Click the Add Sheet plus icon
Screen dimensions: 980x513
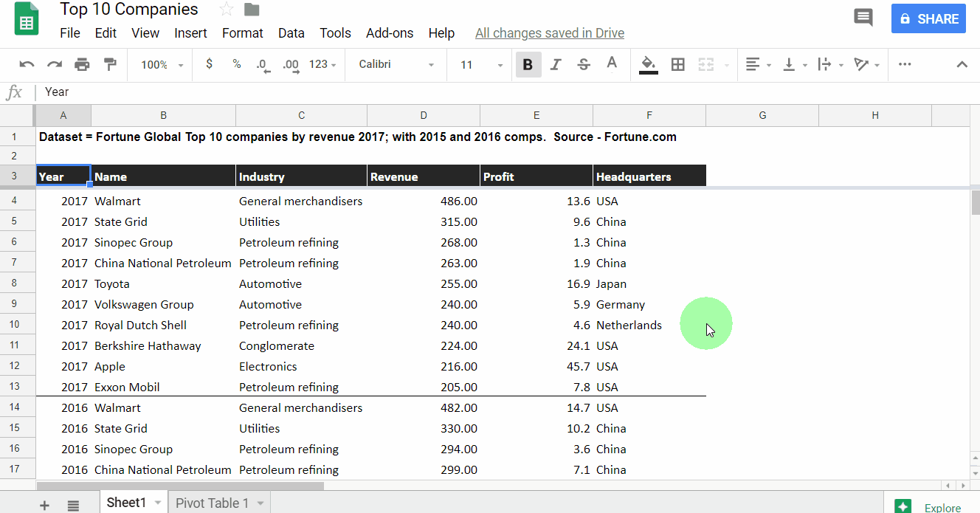click(44, 505)
